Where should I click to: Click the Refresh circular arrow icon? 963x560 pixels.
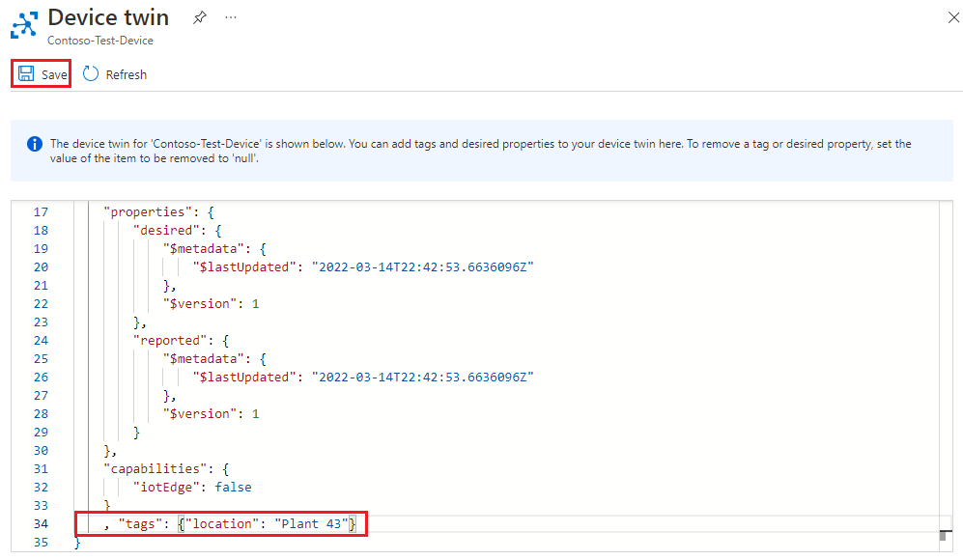point(90,73)
